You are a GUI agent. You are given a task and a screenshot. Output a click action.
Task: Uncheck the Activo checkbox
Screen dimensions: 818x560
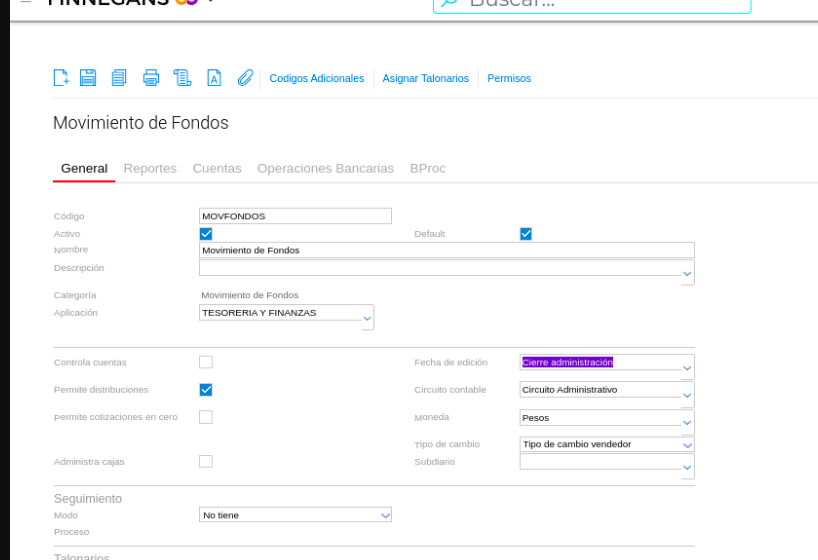206,234
